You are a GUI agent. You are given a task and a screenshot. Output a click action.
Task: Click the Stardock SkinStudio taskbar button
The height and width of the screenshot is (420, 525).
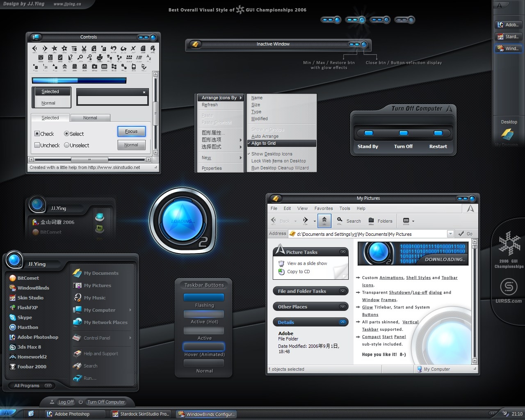[142, 414]
